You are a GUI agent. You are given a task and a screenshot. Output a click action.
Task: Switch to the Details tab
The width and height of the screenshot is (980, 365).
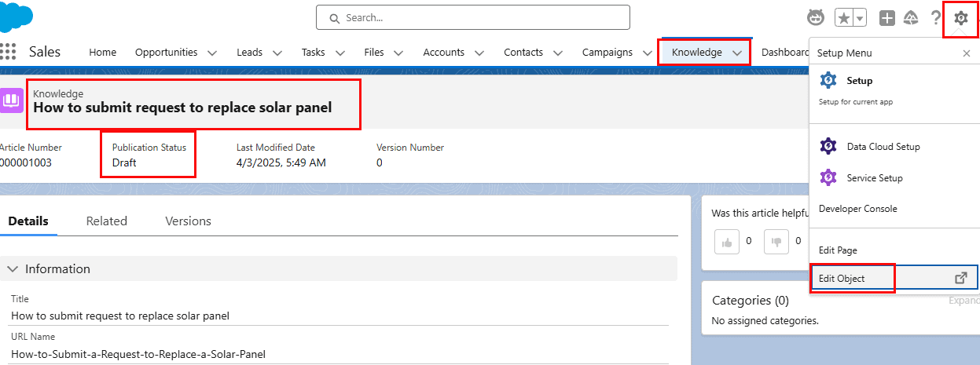tap(28, 221)
